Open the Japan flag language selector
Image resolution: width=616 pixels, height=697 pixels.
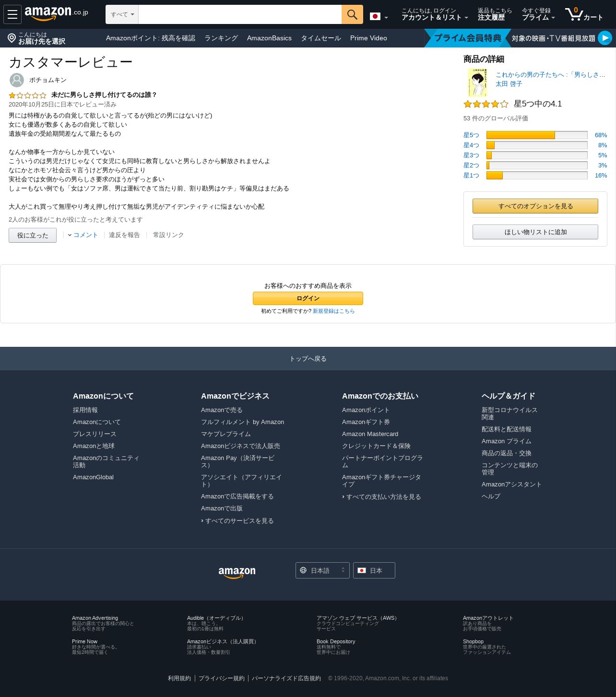(379, 17)
